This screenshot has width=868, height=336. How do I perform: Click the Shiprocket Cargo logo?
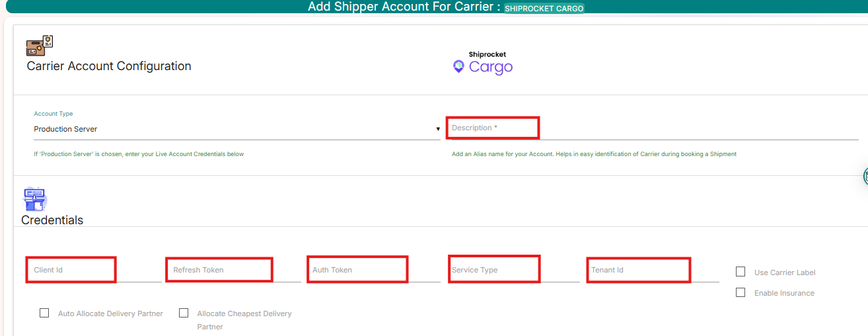483,63
